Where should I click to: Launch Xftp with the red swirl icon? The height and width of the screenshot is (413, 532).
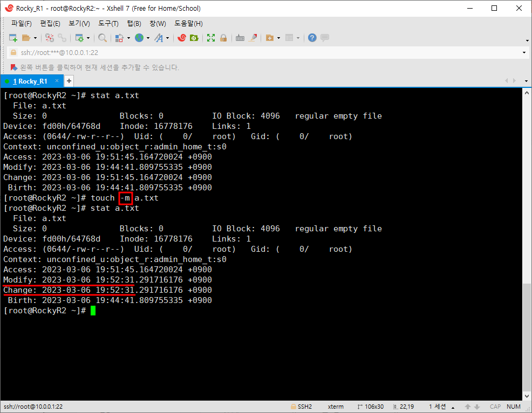tap(182, 38)
